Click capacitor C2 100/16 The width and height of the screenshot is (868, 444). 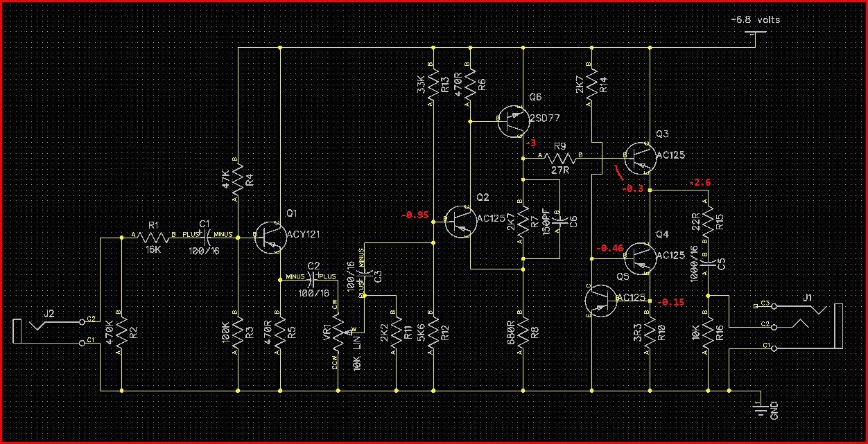point(312,279)
